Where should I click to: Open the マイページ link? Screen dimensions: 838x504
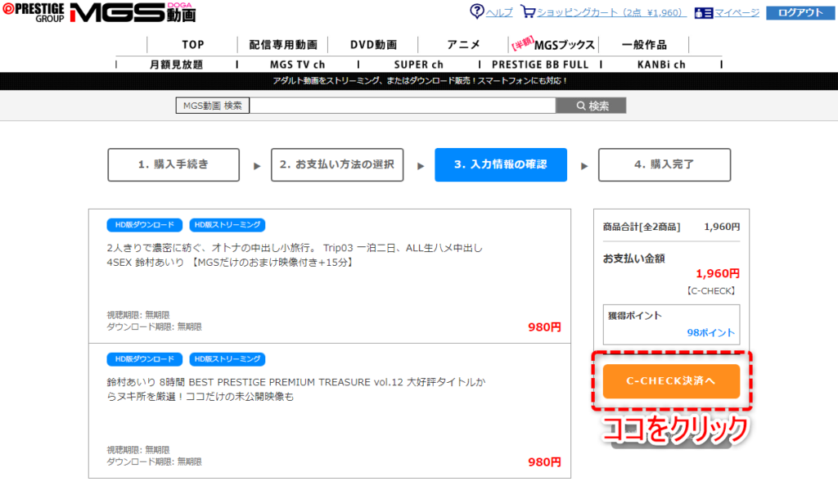coord(737,12)
